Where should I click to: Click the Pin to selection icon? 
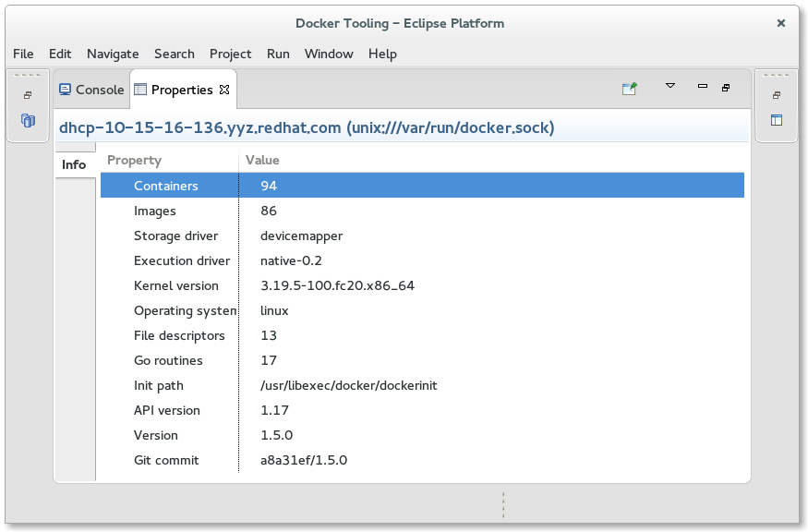[x=629, y=89]
